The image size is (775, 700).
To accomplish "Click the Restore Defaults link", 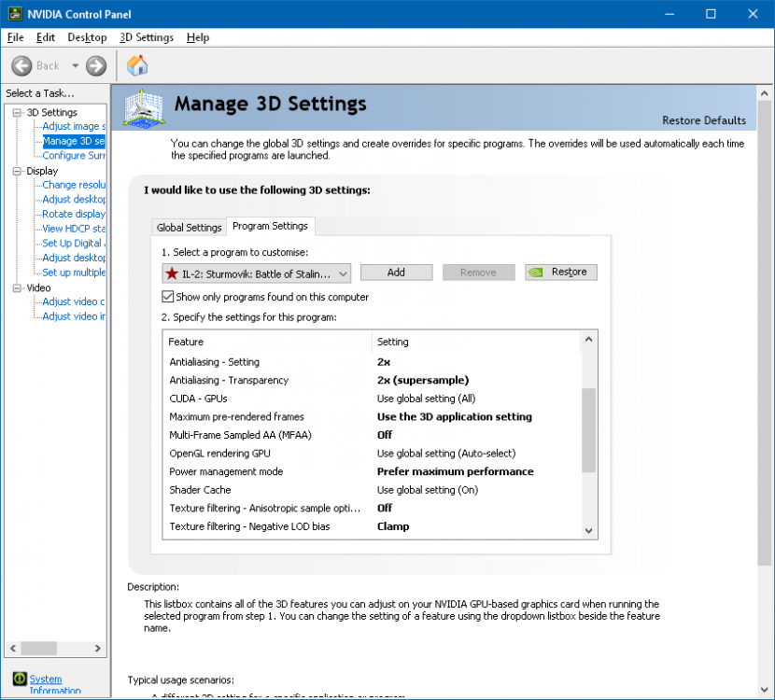I will point(703,120).
